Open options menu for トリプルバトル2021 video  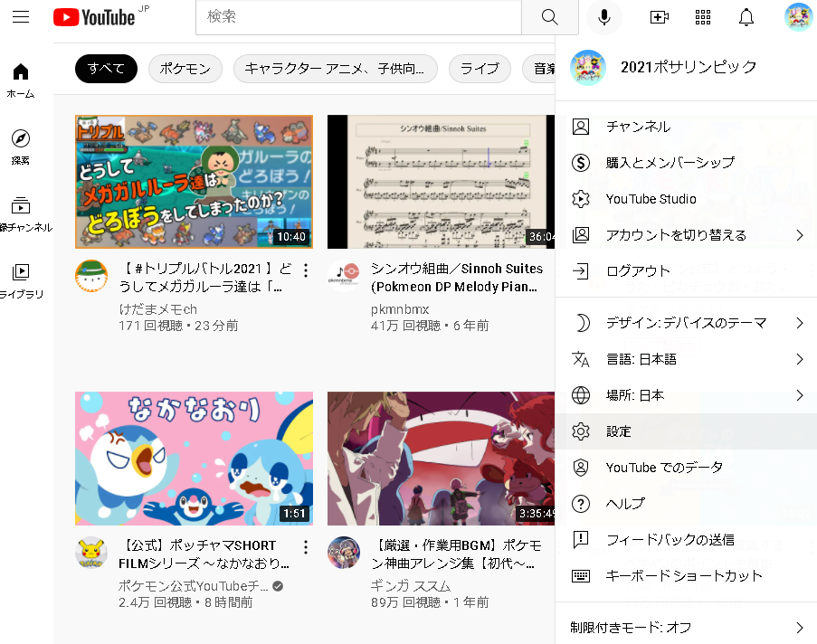[x=305, y=270]
